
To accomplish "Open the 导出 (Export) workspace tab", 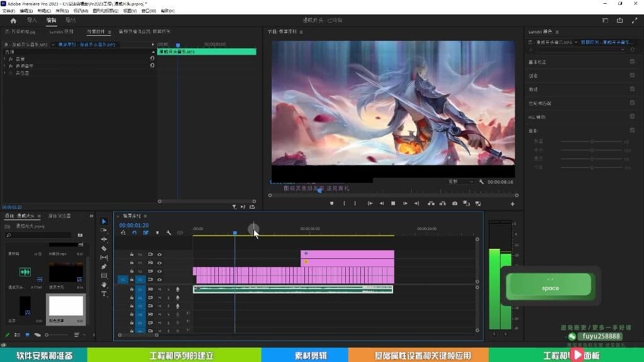I will [70, 21].
